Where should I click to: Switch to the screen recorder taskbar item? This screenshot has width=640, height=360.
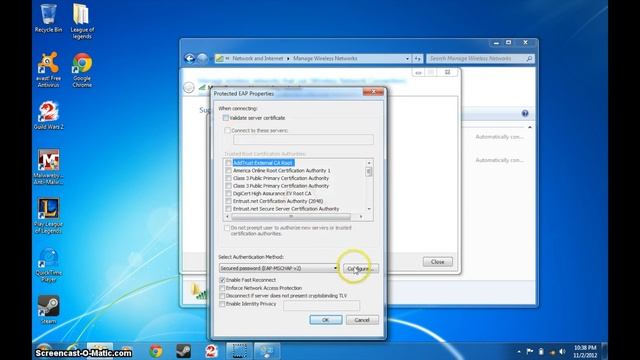coord(239,351)
